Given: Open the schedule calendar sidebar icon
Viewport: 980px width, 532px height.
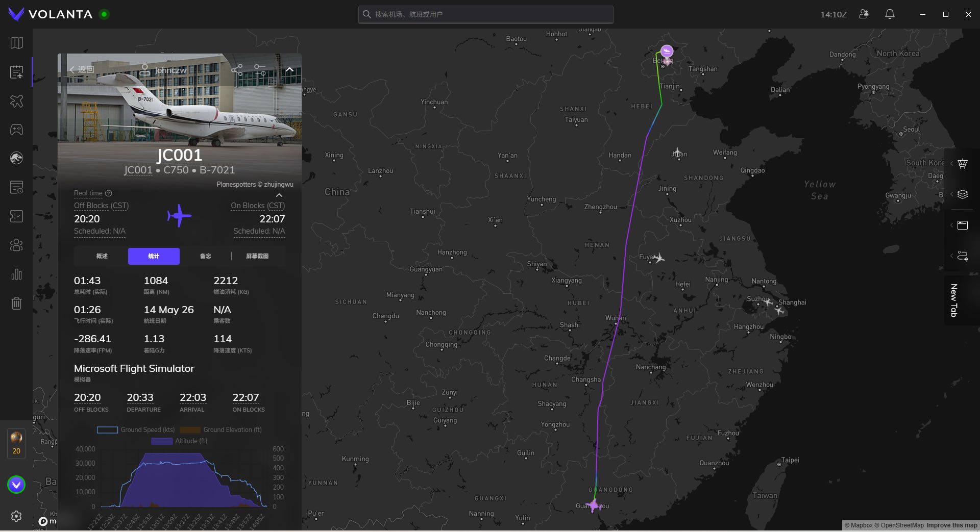Looking at the screenshot, I should pos(17,187).
